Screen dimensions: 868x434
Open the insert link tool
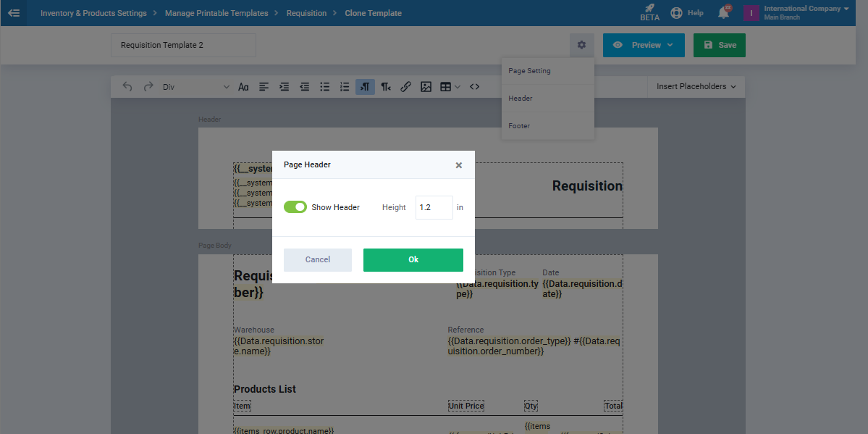point(405,87)
